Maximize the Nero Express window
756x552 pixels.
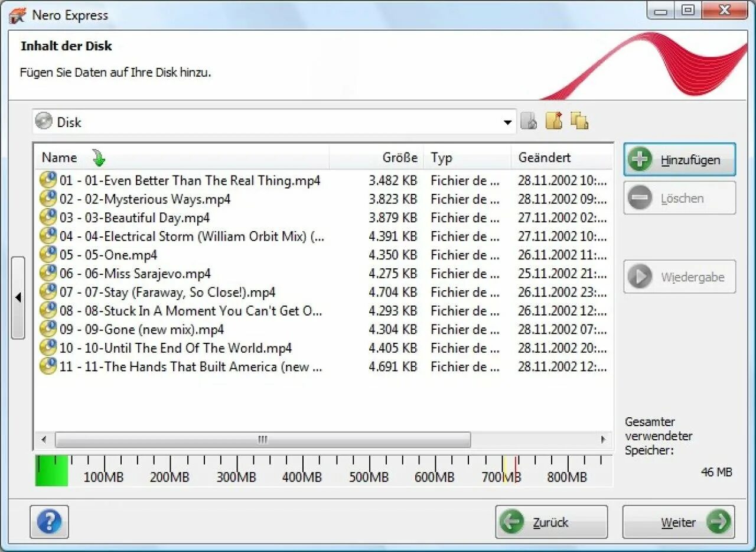point(688,10)
